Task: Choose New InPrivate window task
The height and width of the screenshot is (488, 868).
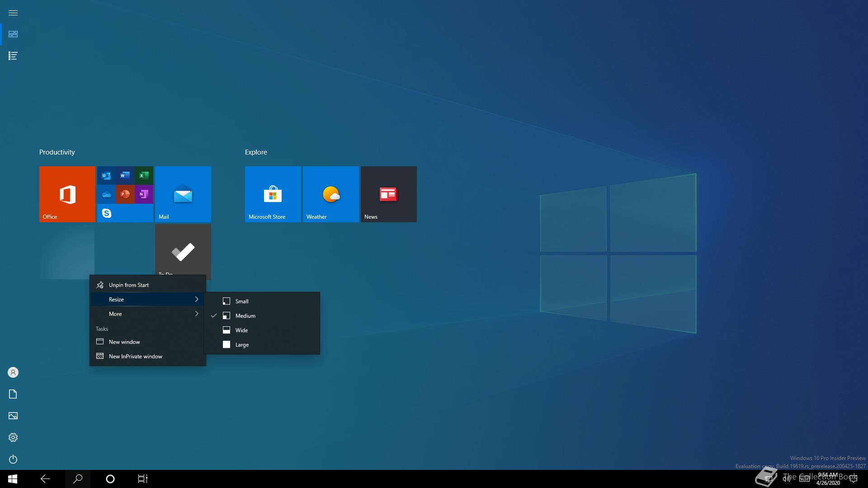Action: point(148,357)
